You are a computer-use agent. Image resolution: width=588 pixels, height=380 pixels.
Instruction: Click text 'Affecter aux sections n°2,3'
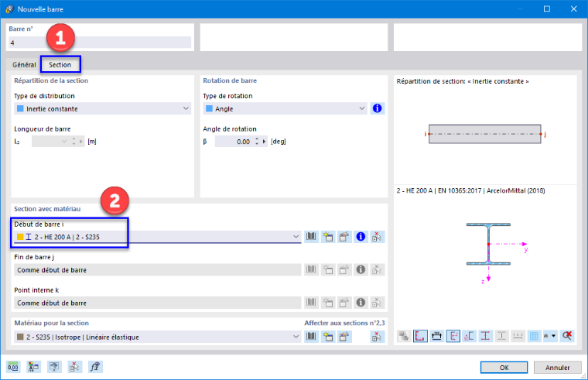pyautogui.click(x=344, y=323)
